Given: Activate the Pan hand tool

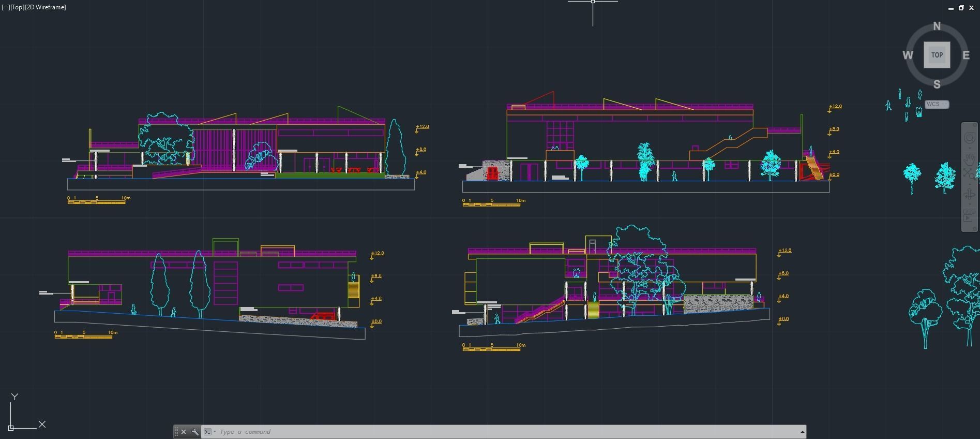Looking at the screenshot, I should pos(969,159).
